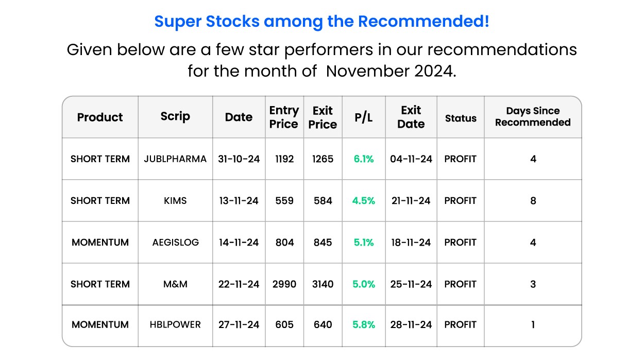Click the KIMS scrip name
This screenshot has height=362, width=644.
175,201
